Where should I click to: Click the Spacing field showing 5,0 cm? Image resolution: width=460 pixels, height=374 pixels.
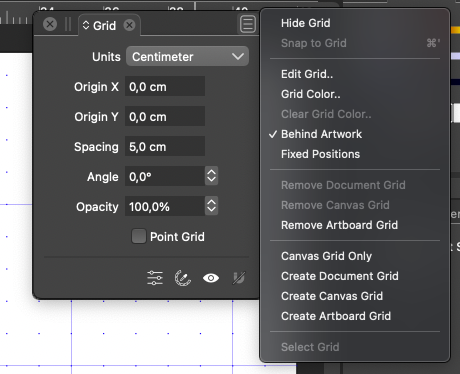tap(165, 146)
